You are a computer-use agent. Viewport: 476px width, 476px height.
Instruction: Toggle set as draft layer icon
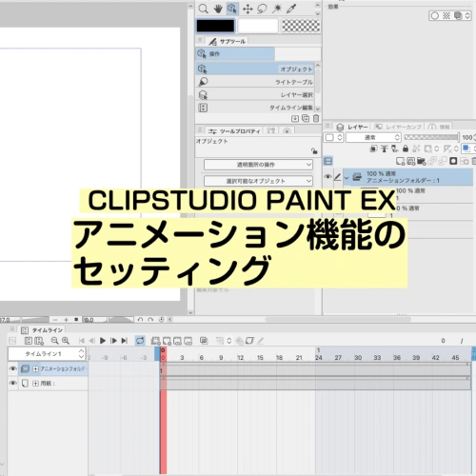[x=395, y=149]
